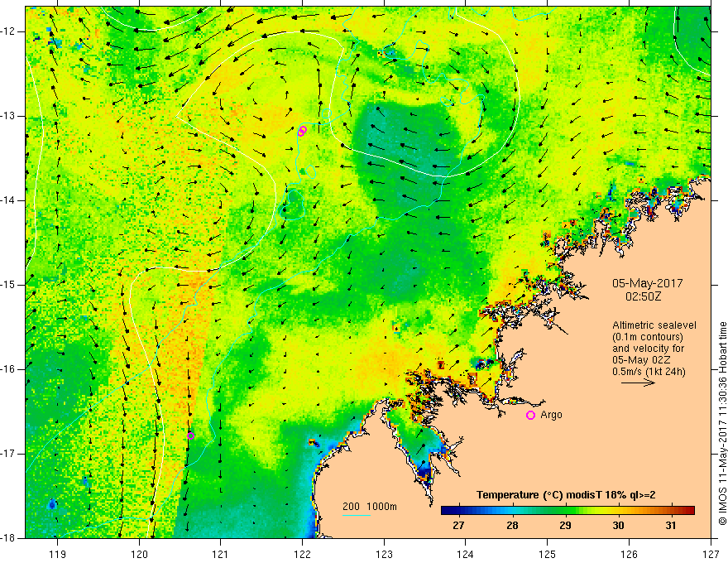Click longitude axis label '124'

click(x=466, y=554)
